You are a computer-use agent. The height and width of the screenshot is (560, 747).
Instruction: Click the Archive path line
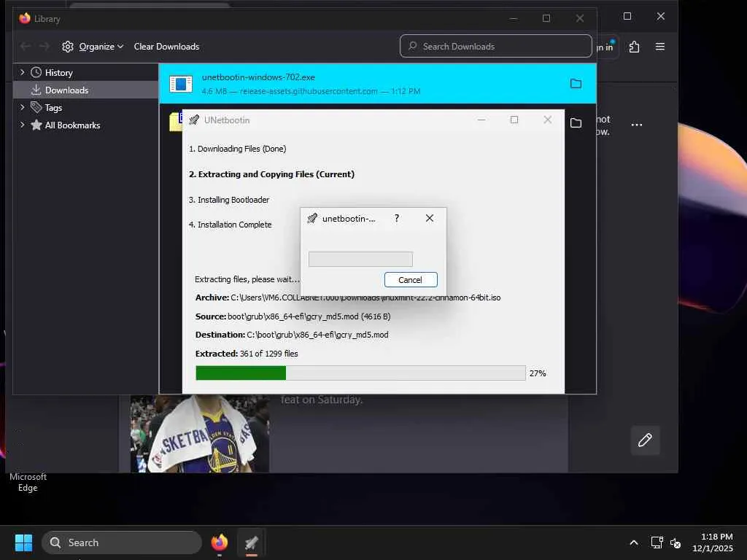pos(348,297)
